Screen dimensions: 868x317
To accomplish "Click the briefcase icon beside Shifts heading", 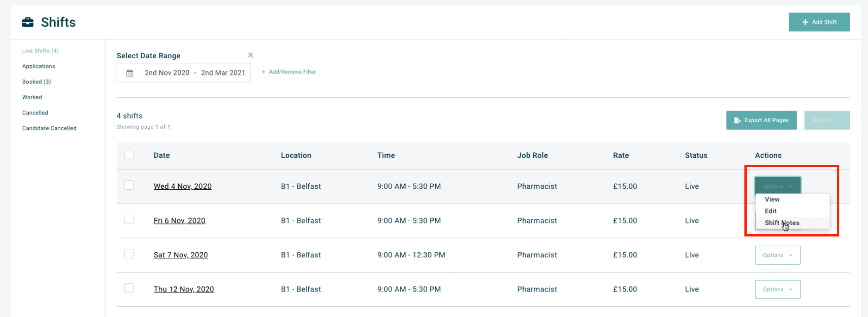I will point(28,22).
